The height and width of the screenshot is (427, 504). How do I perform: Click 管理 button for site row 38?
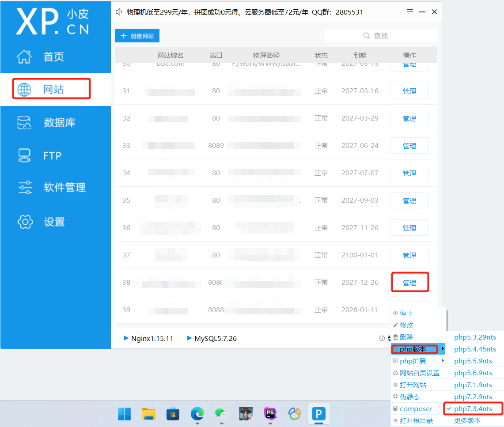[409, 283]
